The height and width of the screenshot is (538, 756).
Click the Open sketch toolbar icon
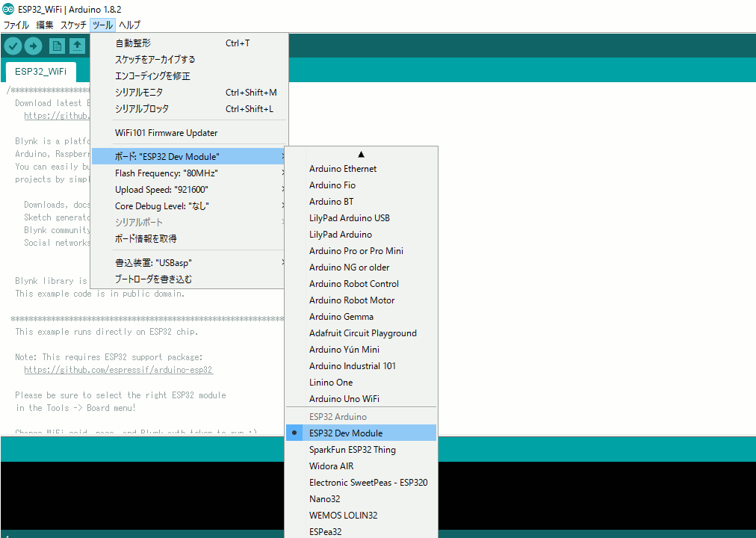click(77, 46)
